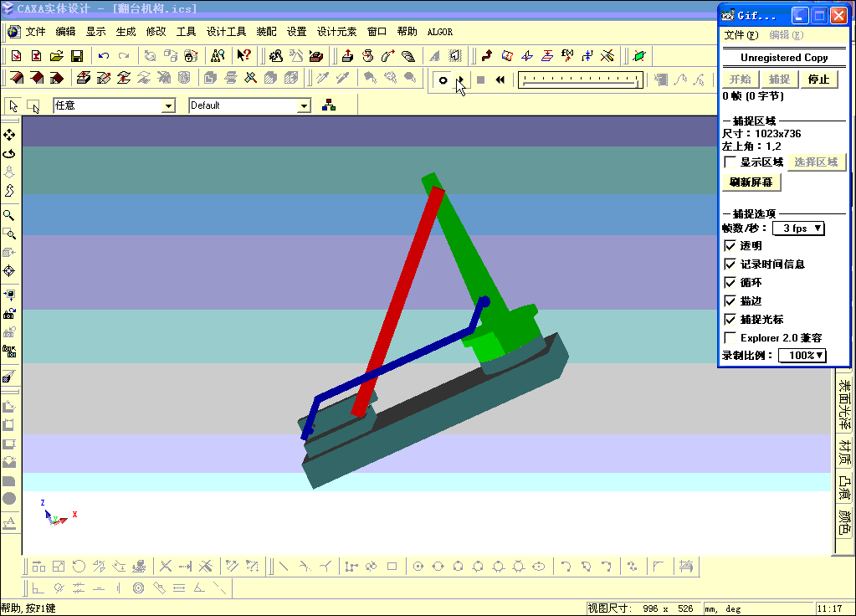The image size is (856, 616).
Task: Open the 100% recording scale dropdown
Action: pos(802,356)
